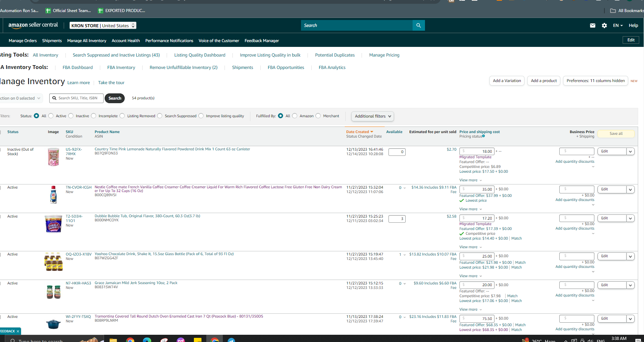644x342 pixels.
Task: Open Voice of the Customer
Action: (x=219, y=41)
